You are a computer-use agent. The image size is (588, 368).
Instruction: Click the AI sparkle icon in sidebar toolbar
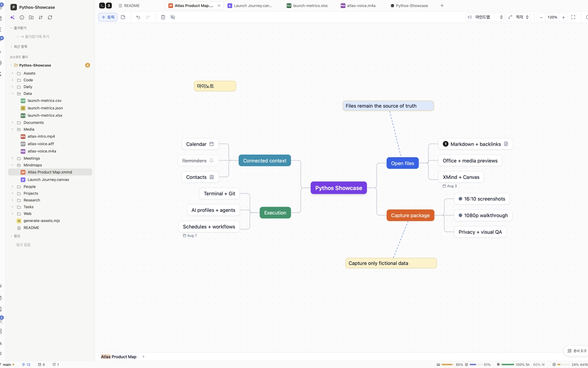[12, 17]
